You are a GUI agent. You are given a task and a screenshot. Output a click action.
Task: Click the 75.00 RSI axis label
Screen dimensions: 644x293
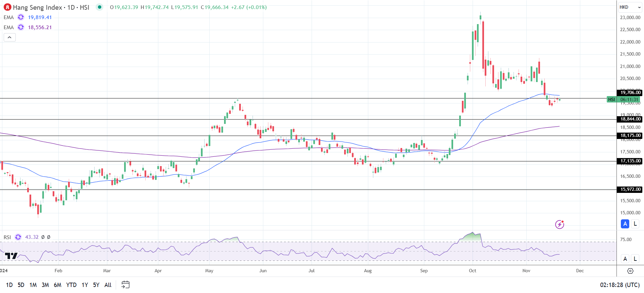tap(626, 239)
